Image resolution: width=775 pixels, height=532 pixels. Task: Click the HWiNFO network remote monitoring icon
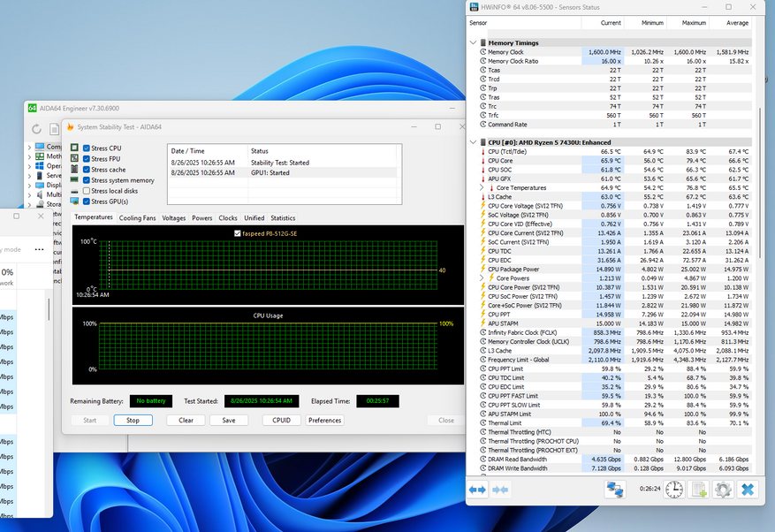click(615, 489)
